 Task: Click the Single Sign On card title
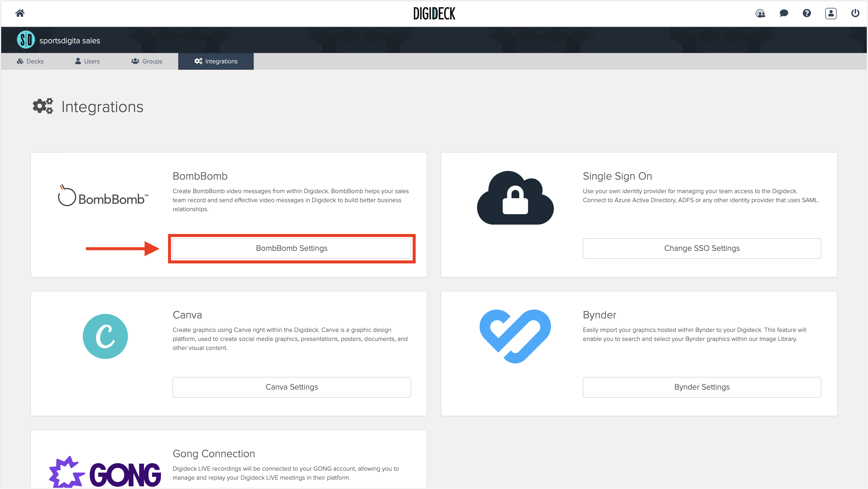point(617,176)
